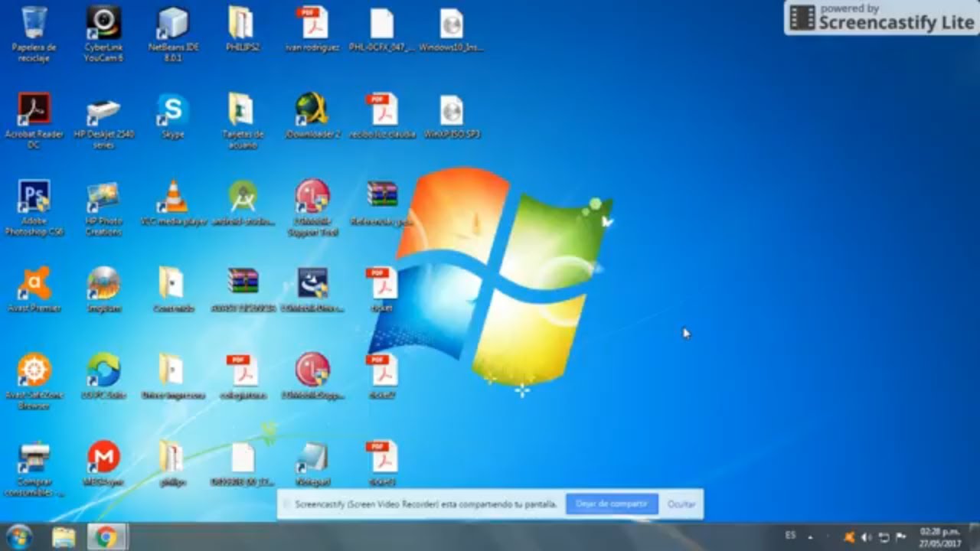This screenshot has width=980, height=551.
Task: Launch Skype from the desktop
Action: (x=173, y=116)
